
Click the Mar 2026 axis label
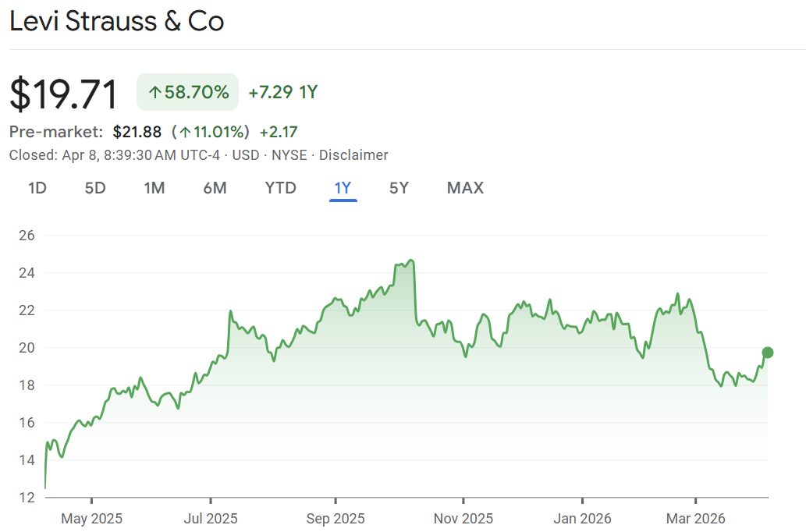(695, 518)
